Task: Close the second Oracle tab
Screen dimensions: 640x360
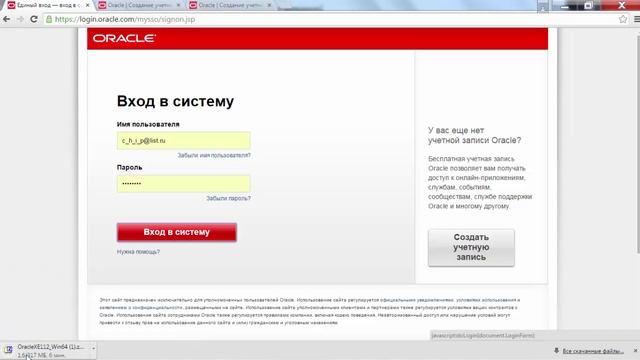Action: point(178,5)
